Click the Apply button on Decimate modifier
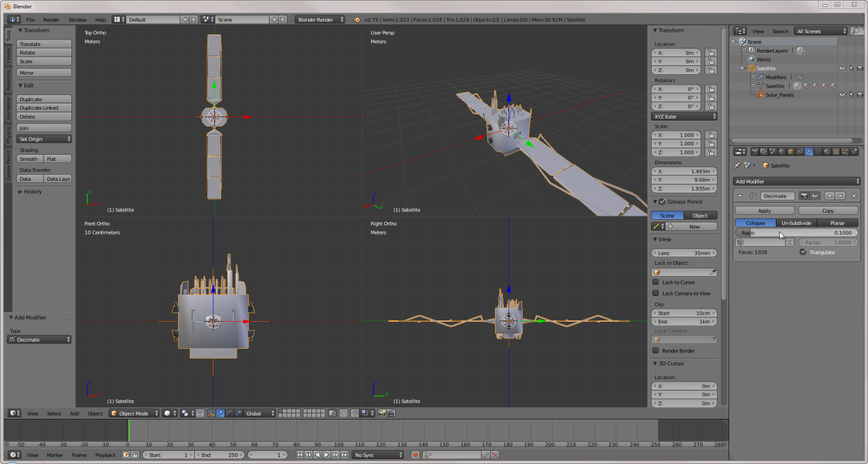Viewport: 868px width, 464px height. [x=764, y=211]
